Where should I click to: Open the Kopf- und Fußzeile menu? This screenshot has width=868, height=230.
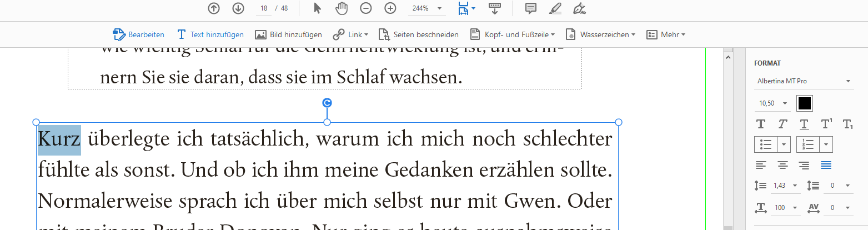pos(514,34)
